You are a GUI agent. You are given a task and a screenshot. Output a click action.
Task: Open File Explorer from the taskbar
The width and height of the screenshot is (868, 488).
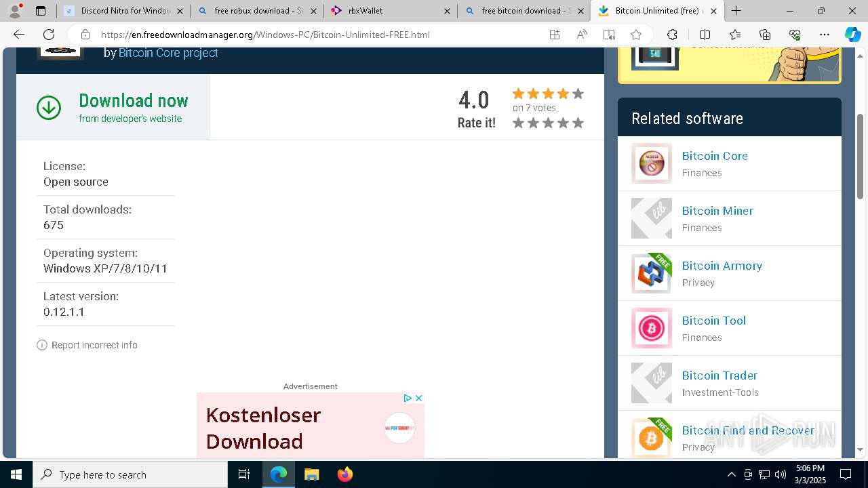coord(311,474)
